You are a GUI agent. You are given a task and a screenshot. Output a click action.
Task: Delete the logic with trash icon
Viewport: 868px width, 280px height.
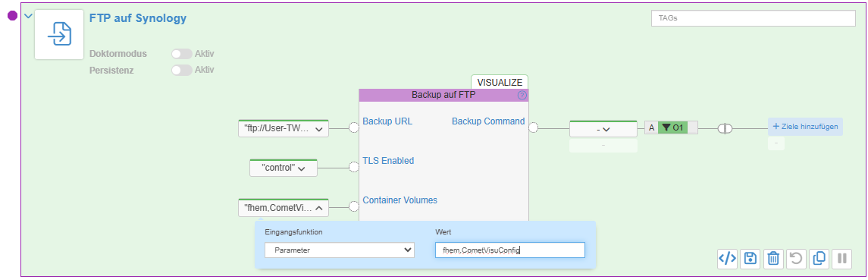pos(773,259)
